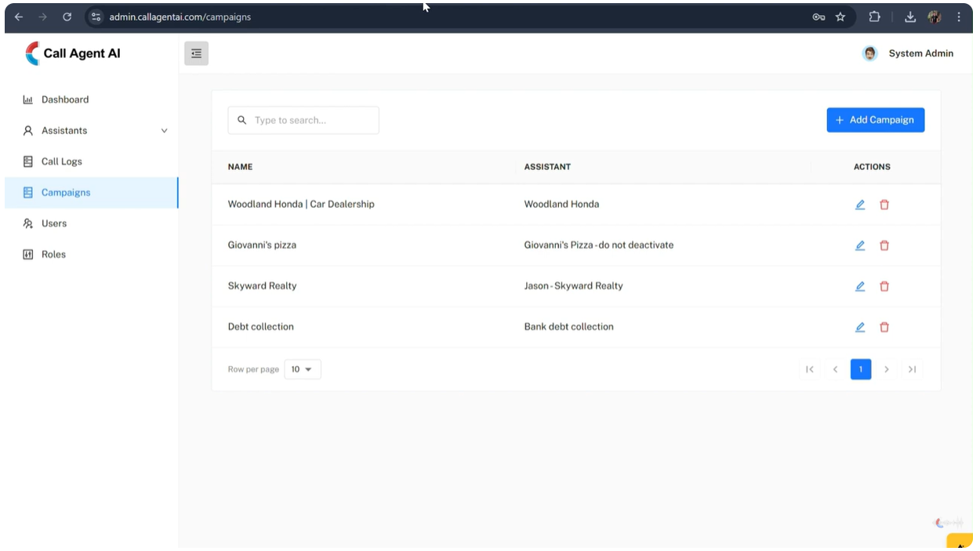The image size is (980, 551).
Task: Delete the Giovanni's pizza campaign using trash icon
Action: point(884,245)
